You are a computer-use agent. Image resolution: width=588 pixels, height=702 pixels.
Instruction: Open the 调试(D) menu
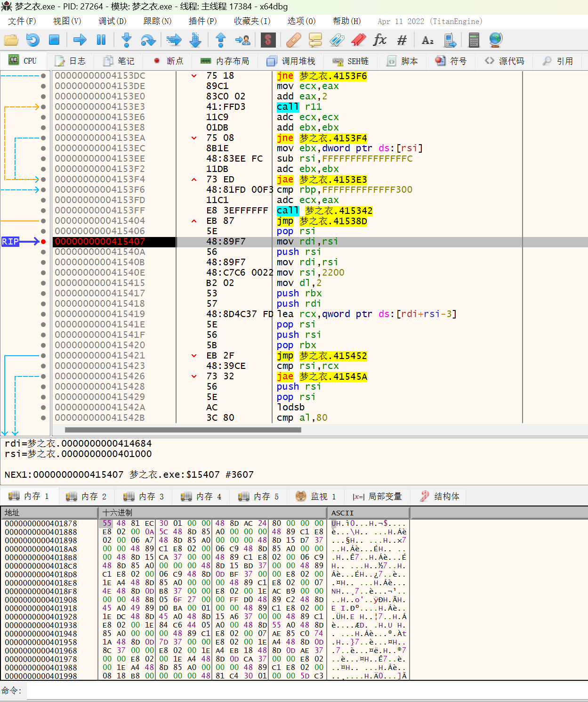[x=112, y=21]
